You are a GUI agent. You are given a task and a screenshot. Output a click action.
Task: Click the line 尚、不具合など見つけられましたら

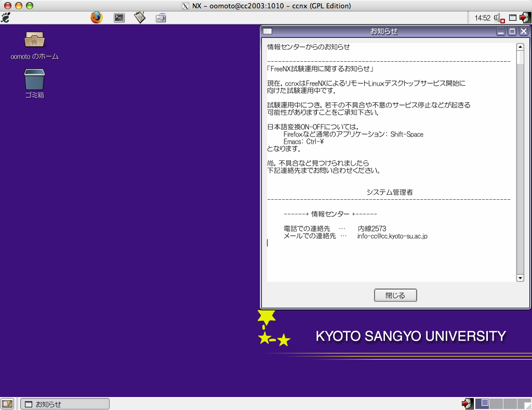[318, 163]
